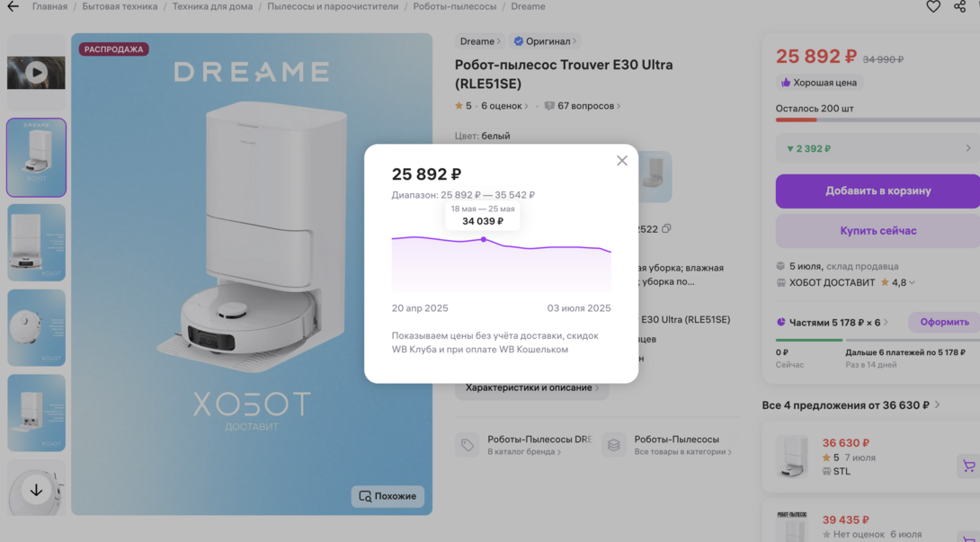
Task: Click the 20 апр 2025 start date
Action: pyautogui.click(x=420, y=308)
